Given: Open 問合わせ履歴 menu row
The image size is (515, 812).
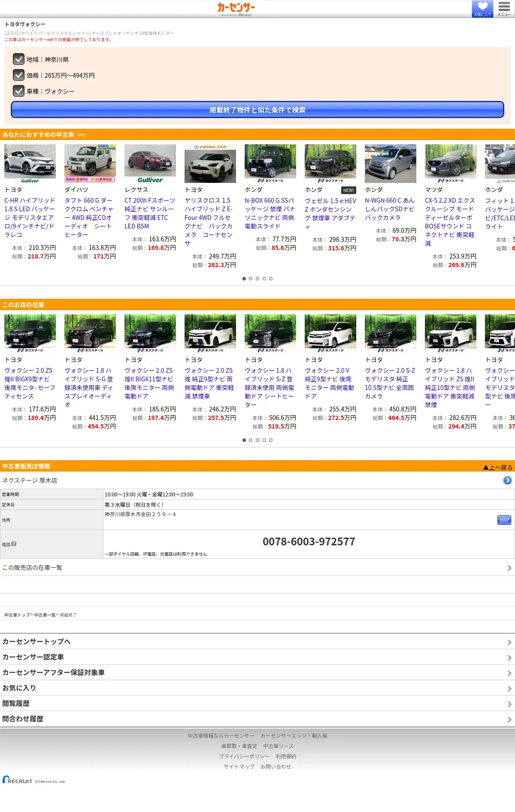Looking at the screenshot, I should click(x=257, y=719).
